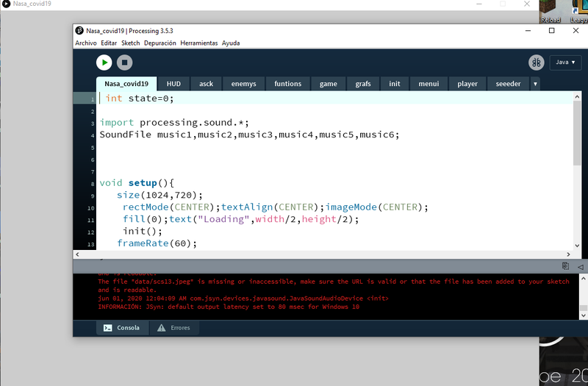Show the Consola panel
This screenshot has height=386, width=588.
[x=122, y=328]
